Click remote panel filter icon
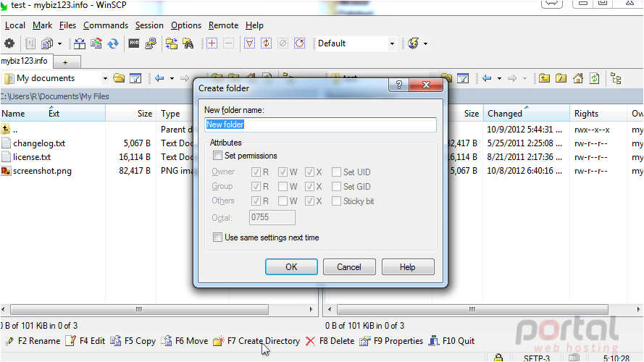 (x=463, y=78)
